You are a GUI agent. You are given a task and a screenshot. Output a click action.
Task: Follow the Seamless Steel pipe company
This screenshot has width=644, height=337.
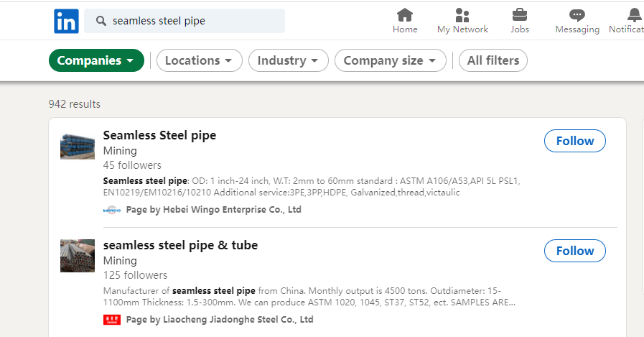point(574,141)
